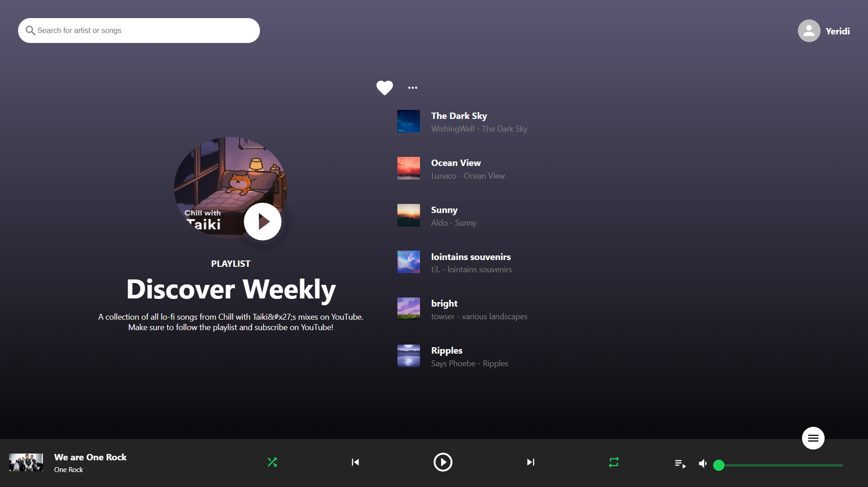Expand the hamburger menu button
The height and width of the screenshot is (487, 868).
click(x=812, y=438)
